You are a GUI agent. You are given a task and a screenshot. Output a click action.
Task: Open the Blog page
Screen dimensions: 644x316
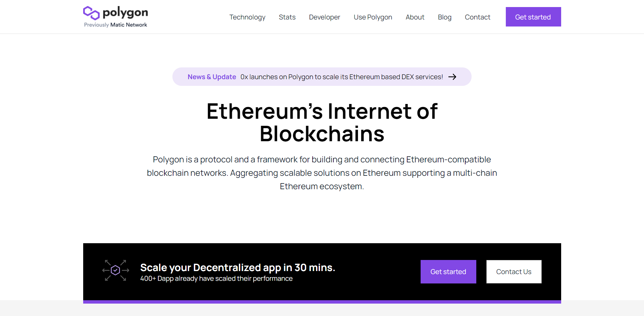point(444,17)
